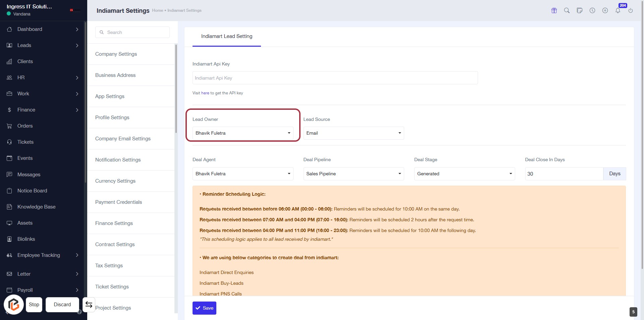Click the power logout icon

coord(631,10)
